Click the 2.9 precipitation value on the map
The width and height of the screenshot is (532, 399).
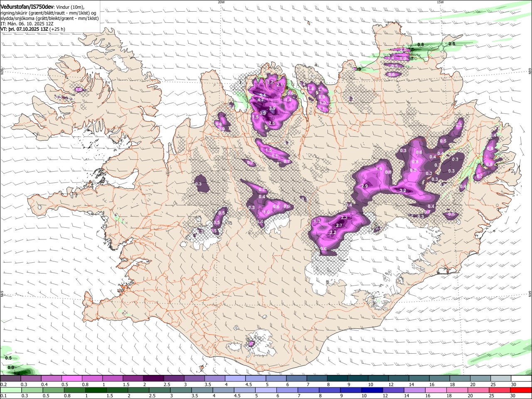tap(365, 186)
